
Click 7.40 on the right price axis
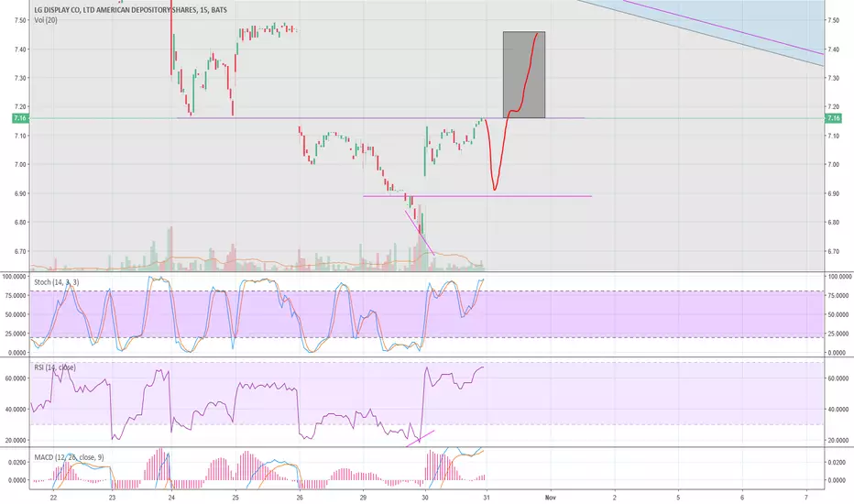[x=833, y=49]
